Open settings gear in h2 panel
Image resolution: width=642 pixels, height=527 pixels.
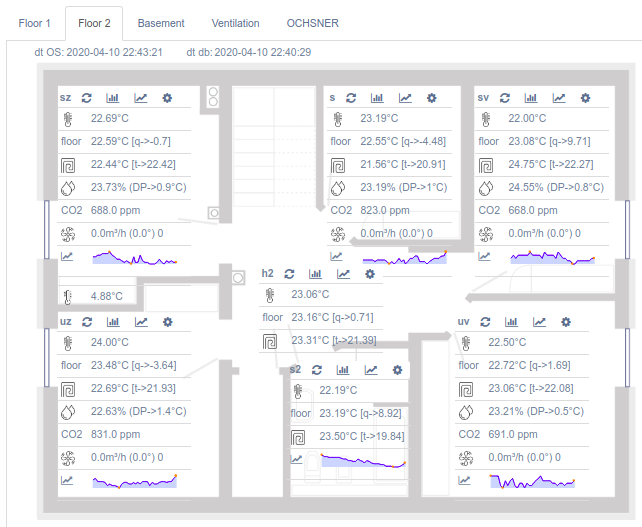[370, 273]
